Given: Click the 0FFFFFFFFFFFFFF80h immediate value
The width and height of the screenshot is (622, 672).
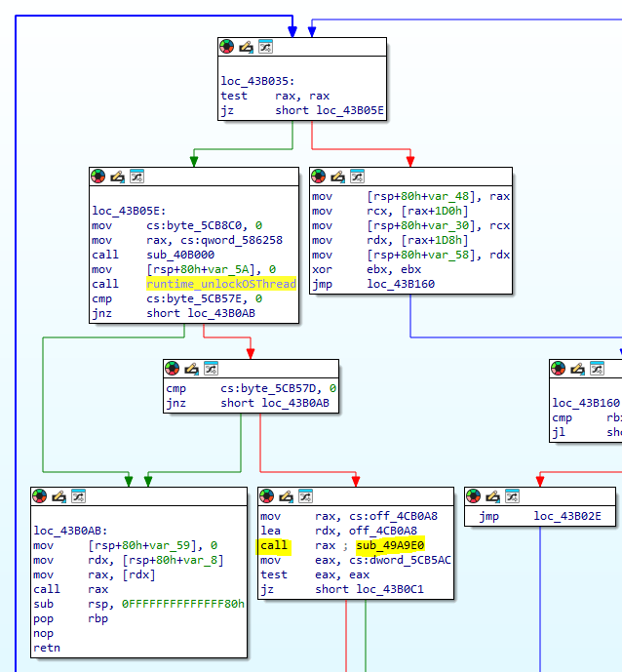Looking at the screenshot, I should [x=183, y=604].
